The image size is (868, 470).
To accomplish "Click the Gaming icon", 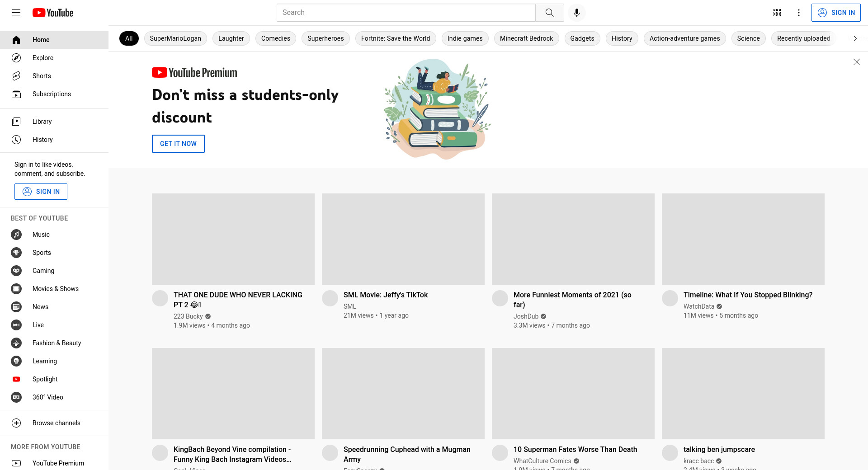I will pyautogui.click(x=16, y=271).
